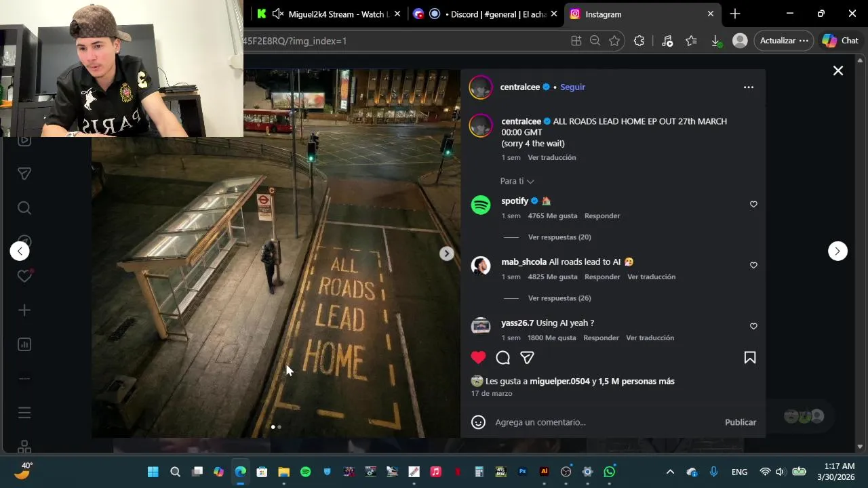The width and height of the screenshot is (868, 488).
Task: Like the mab_shcola comment
Action: point(753,265)
